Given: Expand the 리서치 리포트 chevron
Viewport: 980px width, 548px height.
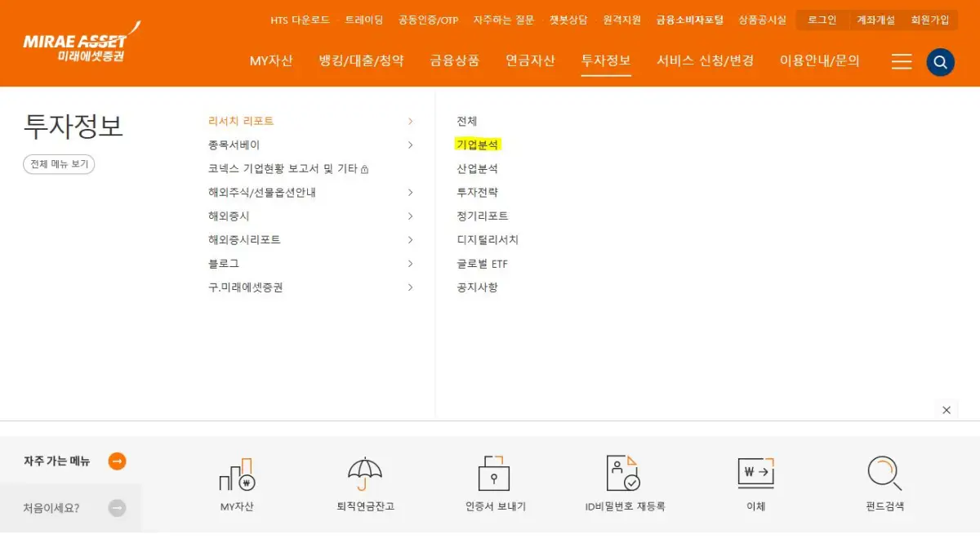Looking at the screenshot, I should [410, 120].
